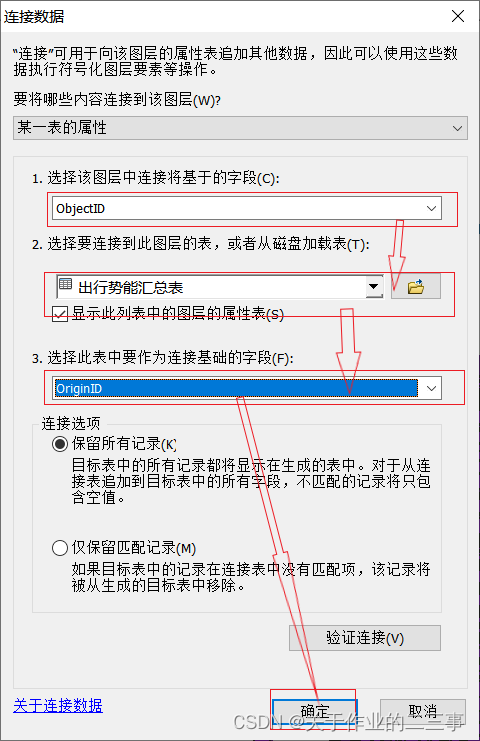
Task: Click the 验证连接(V) button
Action: 365,638
